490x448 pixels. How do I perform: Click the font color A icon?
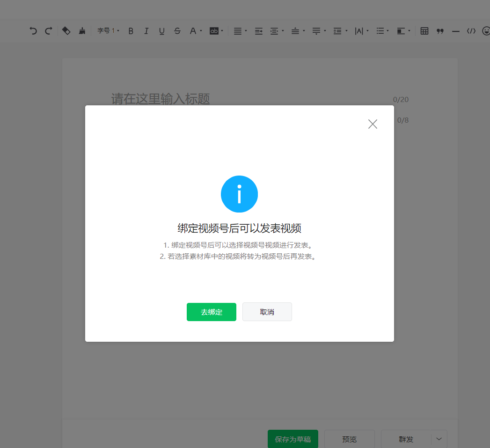point(193,31)
